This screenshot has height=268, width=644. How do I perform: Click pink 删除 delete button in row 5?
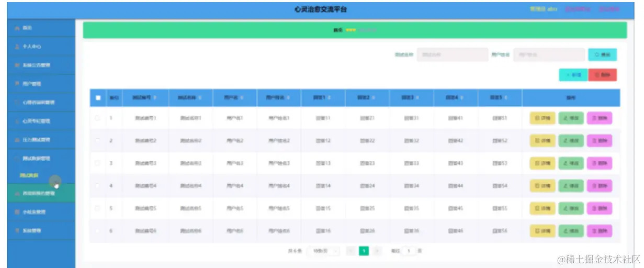pyautogui.click(x=600, y=208)
